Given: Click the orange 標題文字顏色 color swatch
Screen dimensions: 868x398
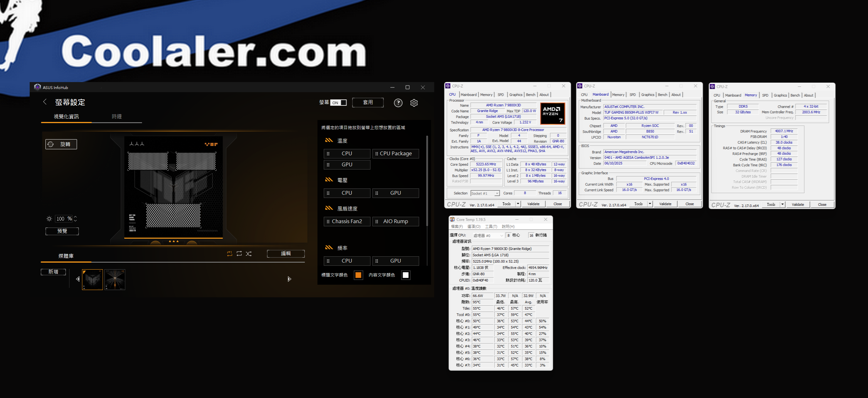Looking at the screenshot, I should pos(358,275).
